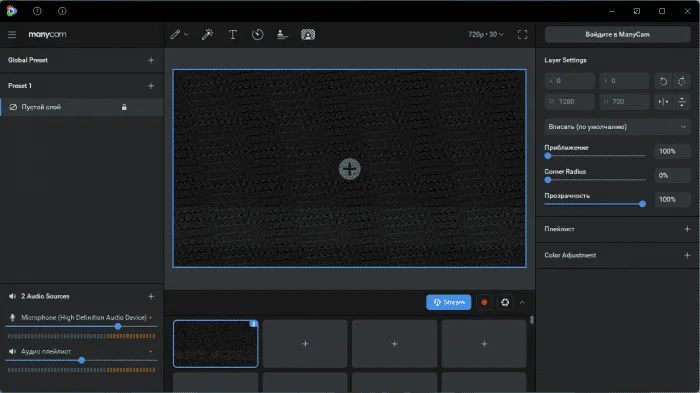This screenshot has width=700, height=393.
Task: Open the hamburger main menu
Action: click(x=12, y=34)
